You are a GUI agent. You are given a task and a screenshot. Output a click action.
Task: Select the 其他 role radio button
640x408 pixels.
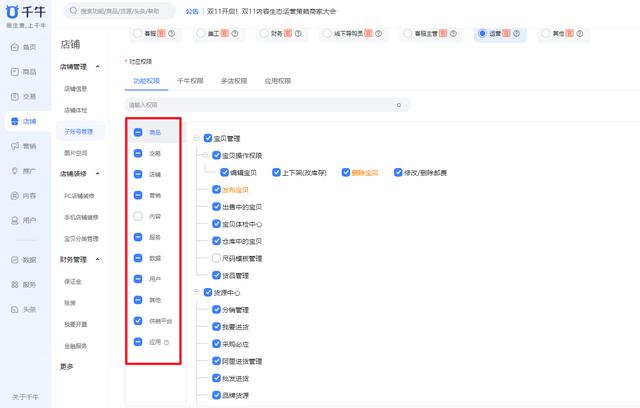[x=546, y=33]
